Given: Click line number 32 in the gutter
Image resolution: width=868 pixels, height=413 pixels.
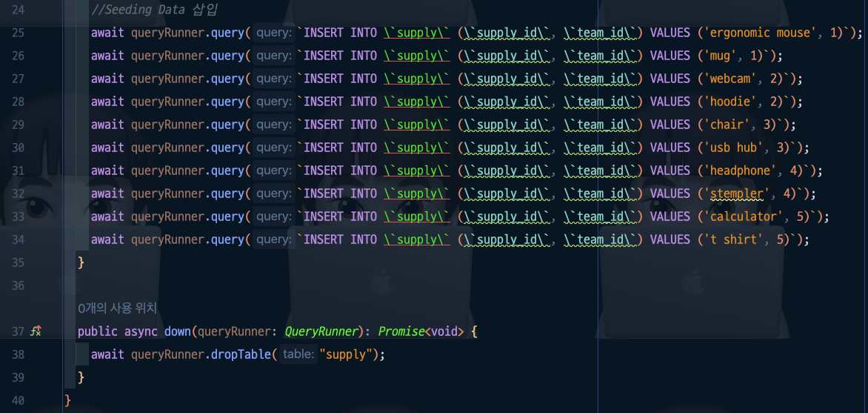Looking at the screenshot, I should pos(18,194).
